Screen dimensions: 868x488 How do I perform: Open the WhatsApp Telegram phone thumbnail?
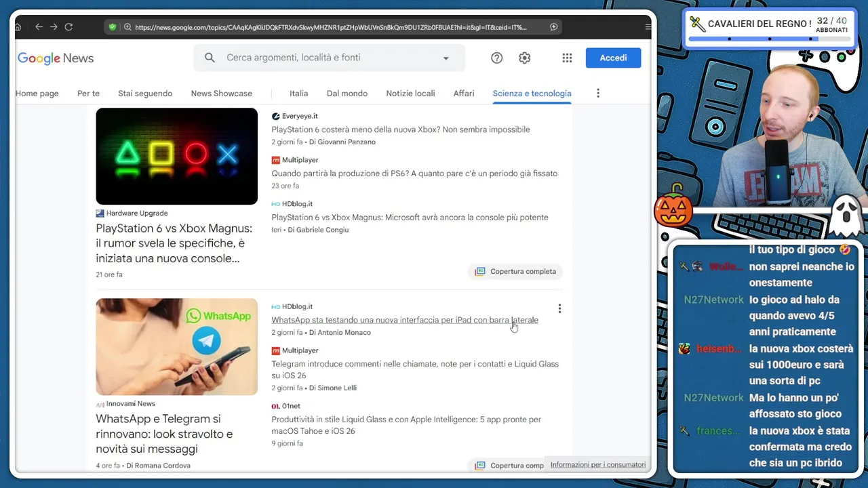[x=176, y=346]
